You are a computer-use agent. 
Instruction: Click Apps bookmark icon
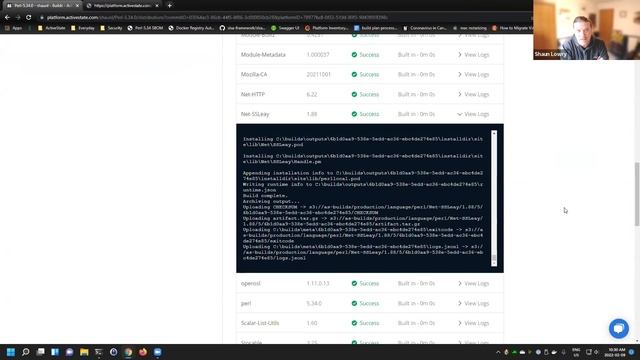point(13,28)
